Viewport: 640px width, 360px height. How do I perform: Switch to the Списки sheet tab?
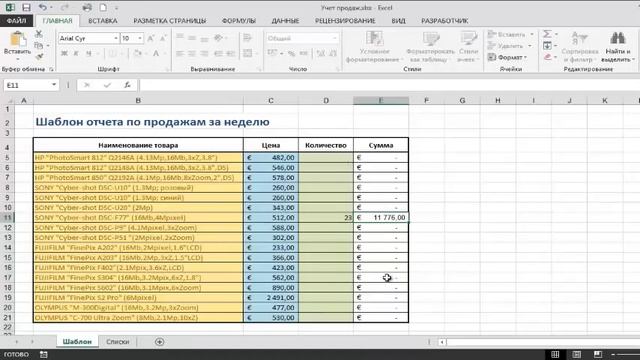point(118,342)
